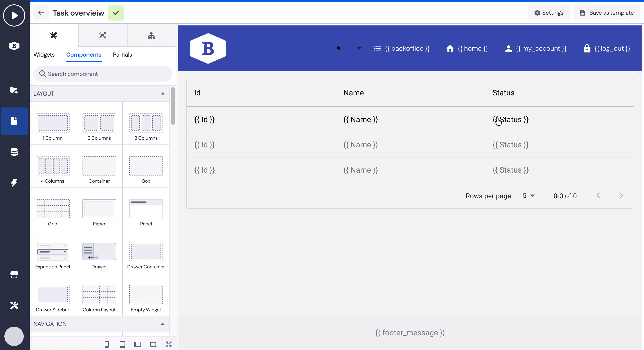Click the Settings button

click(549, 13)
